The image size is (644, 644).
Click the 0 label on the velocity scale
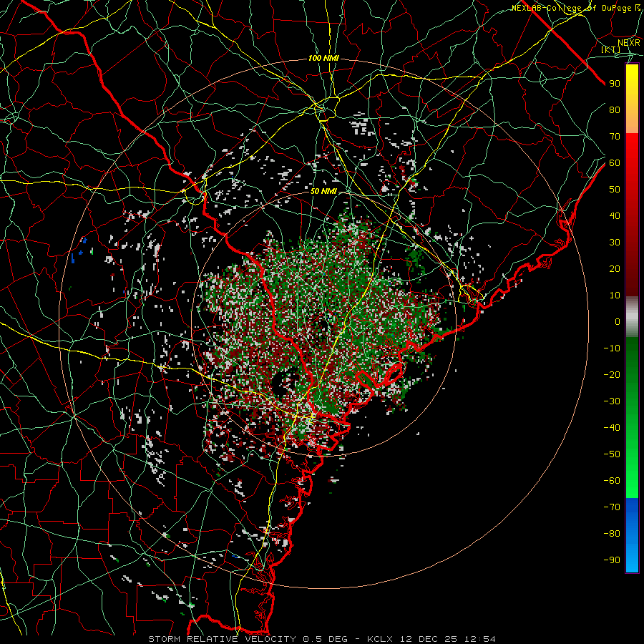click(618, 322)
